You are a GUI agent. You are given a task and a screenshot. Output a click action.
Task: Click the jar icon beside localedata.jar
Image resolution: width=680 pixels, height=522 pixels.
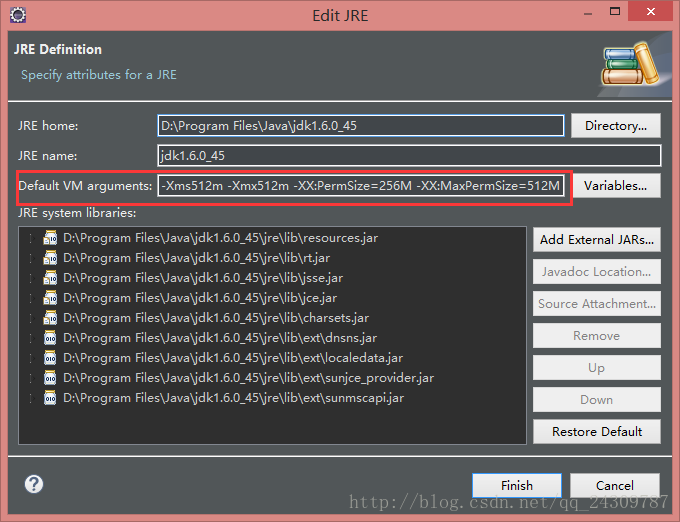coord(50,357)
